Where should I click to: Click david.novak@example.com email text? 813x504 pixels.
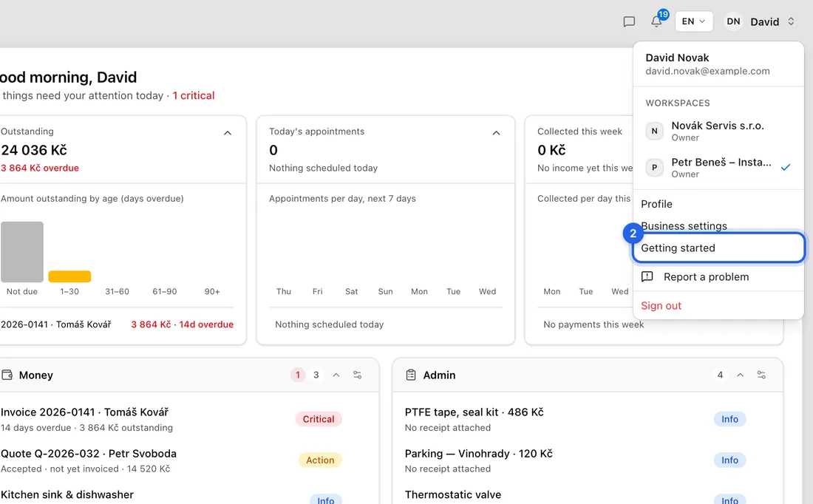coord(707,71)
